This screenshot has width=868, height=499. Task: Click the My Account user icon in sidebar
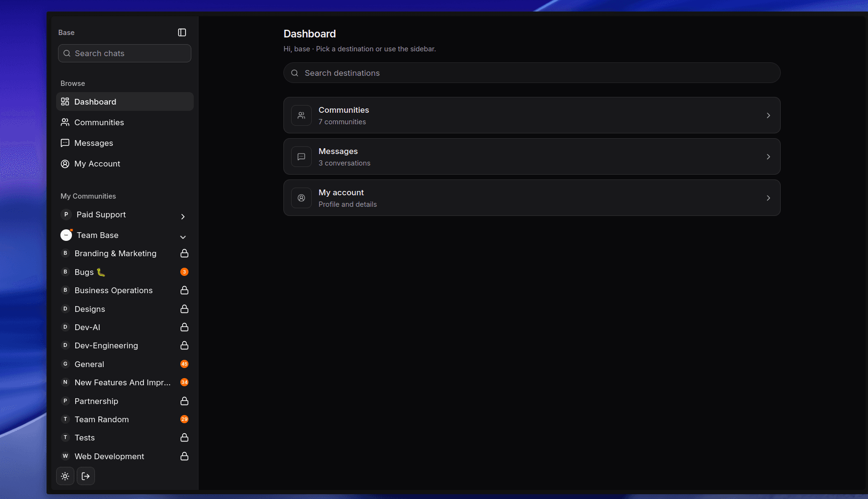pos(65,164)
